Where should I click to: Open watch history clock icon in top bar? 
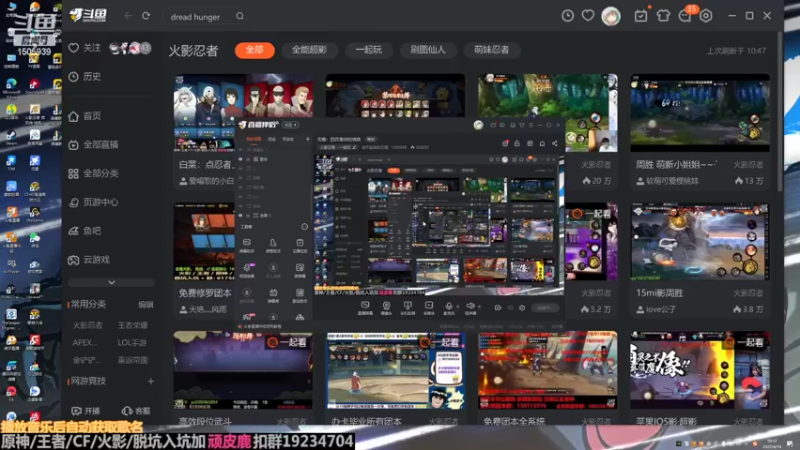pyautogui.click(x=567, y=16)
